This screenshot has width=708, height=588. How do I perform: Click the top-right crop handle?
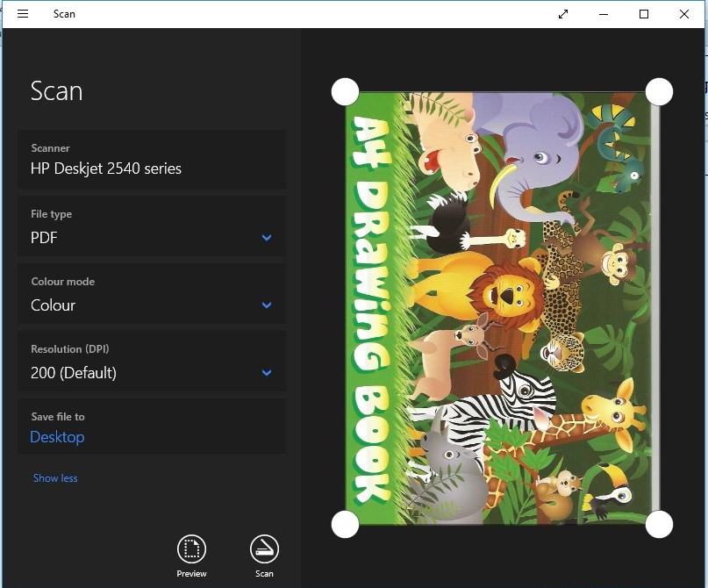[659, 91]
